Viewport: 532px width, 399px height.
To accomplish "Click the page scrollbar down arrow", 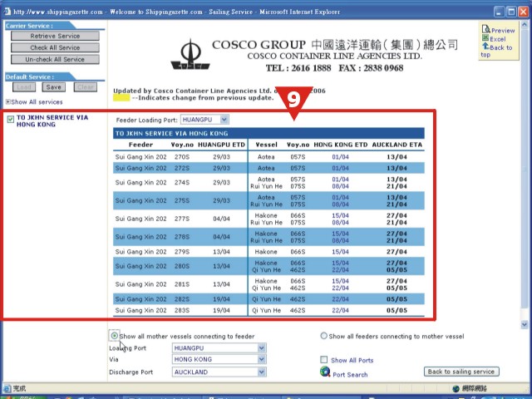I will (x=525, y=325).
